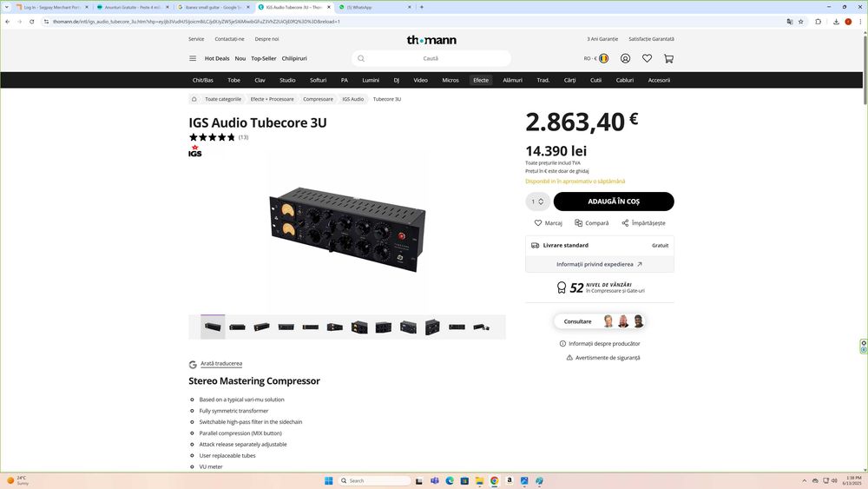
Task: Open the browser tab search dropdown arrow
Action: (x=7, y=7)
